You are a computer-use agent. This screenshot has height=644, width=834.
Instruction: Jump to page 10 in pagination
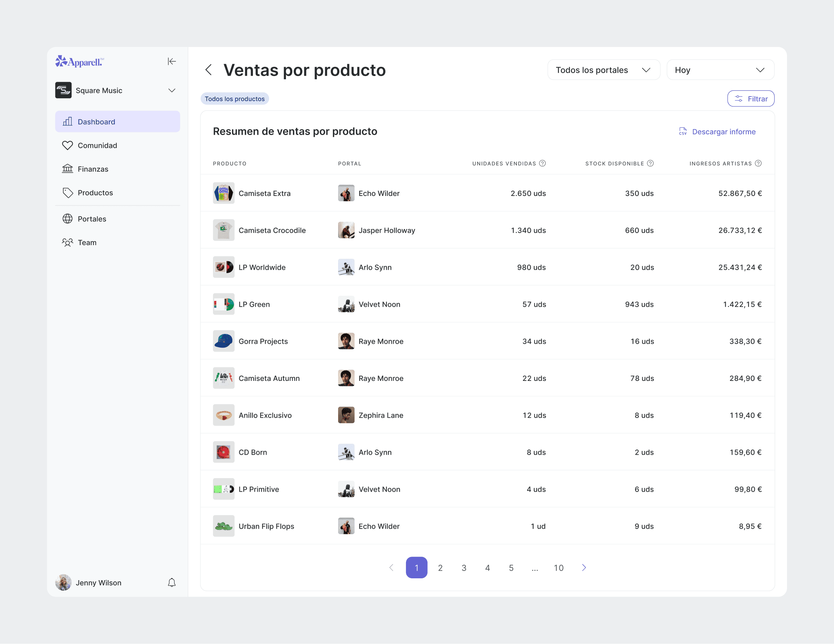coord(558,568)
